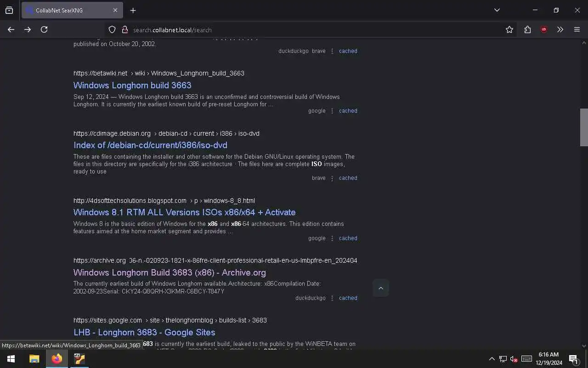The width and height of the screenshot is (588, 368).
Task: Open cached link for Windows 8.1 result
Action: pos(348,238)
